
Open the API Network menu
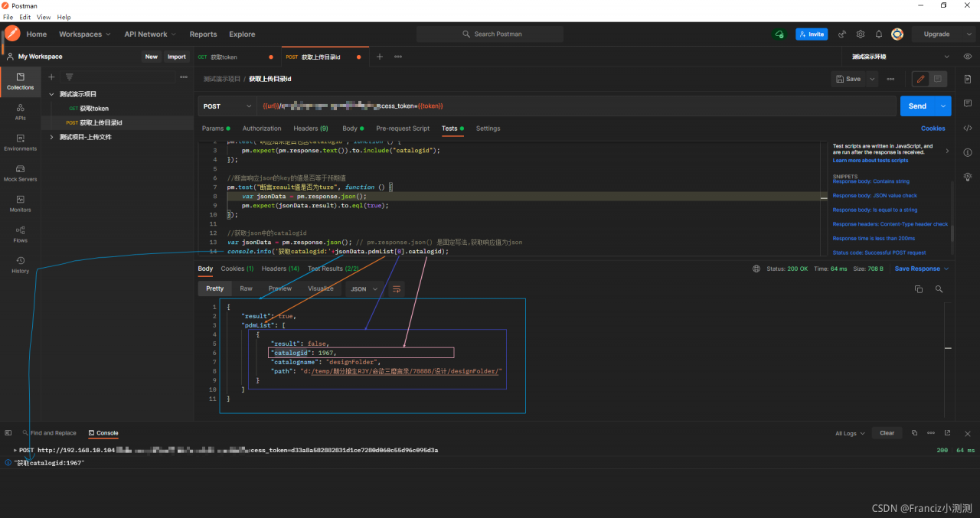pos(150,34)
